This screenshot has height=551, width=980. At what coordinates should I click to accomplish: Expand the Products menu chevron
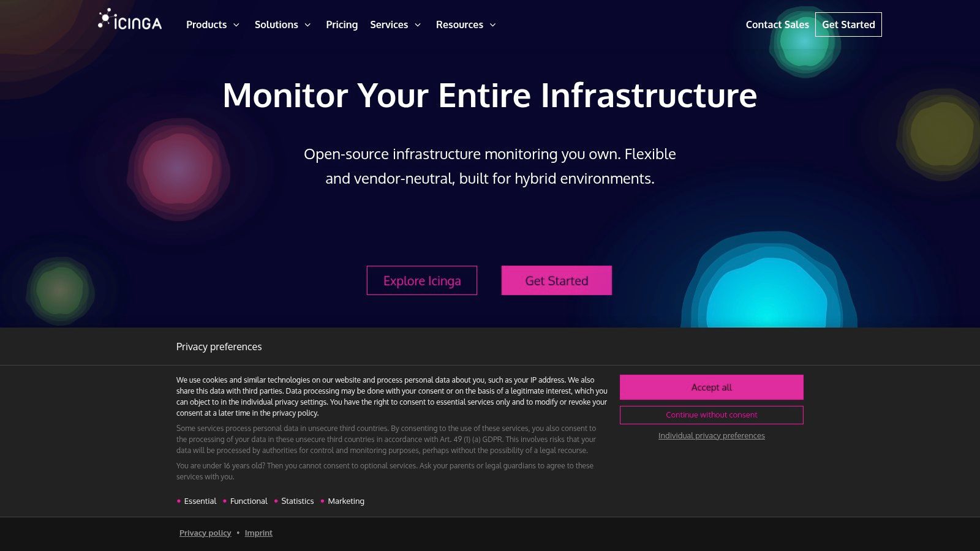[236, 25]
